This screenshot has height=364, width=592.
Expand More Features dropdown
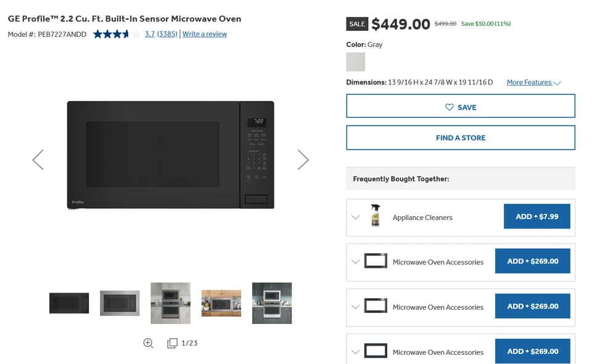point(533,83)
